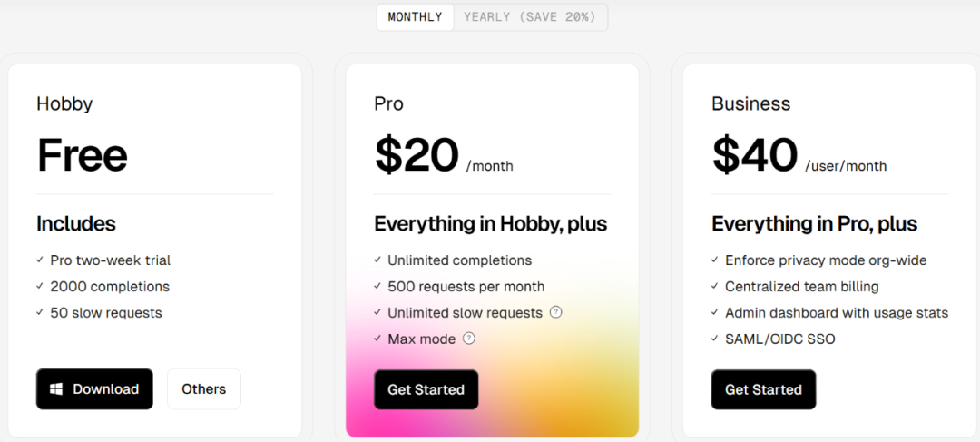This screenshot has width=980, height=442.
Task: Get Started with the Business plan
Action: pyautogui.click(x=763, y=389)
